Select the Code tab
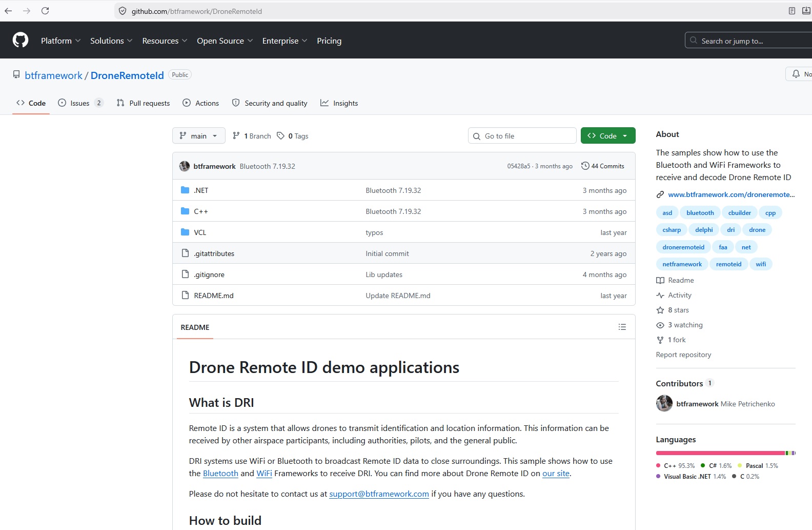 pos(31,103)
